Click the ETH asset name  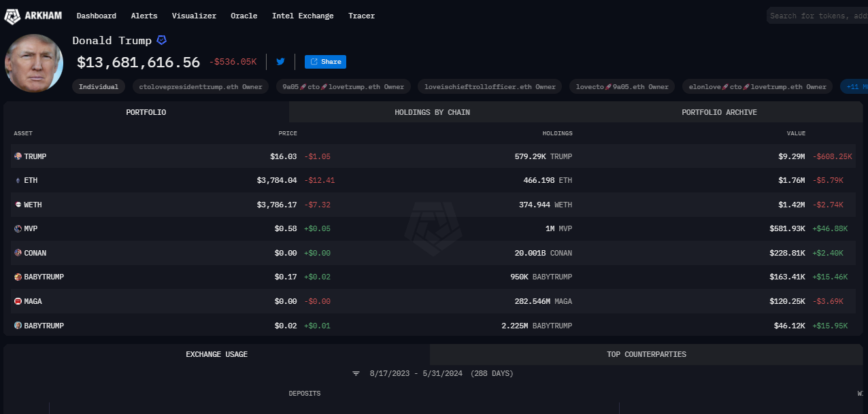[31, 181]
